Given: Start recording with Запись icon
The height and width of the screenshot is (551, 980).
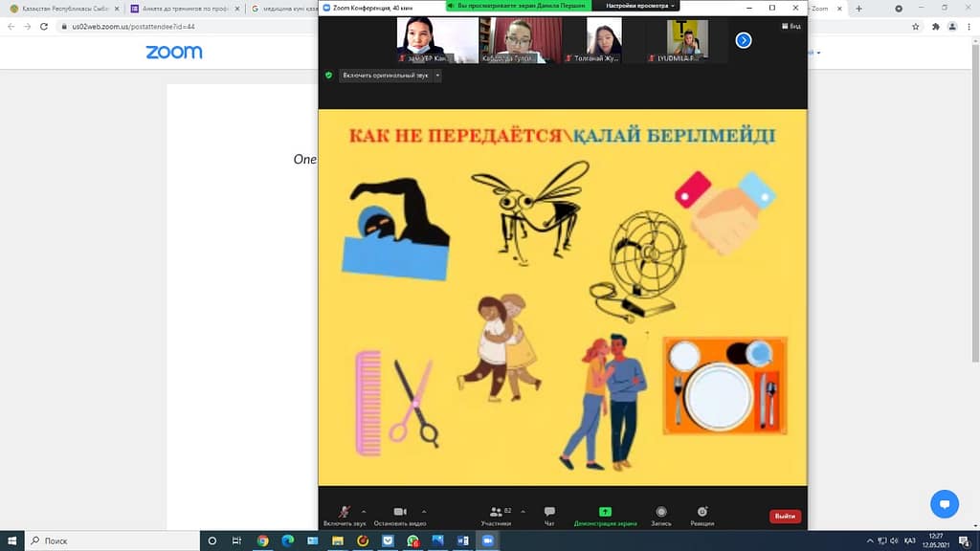Looking at the screenshot, I should (x=660, y=512).
